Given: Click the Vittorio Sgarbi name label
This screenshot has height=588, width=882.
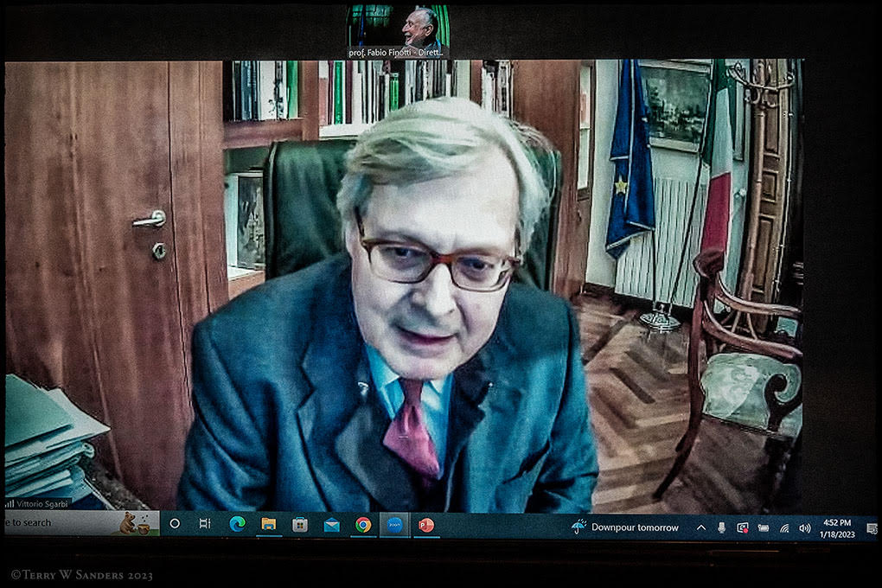Looking at the screenshot, I should point(42,503).
